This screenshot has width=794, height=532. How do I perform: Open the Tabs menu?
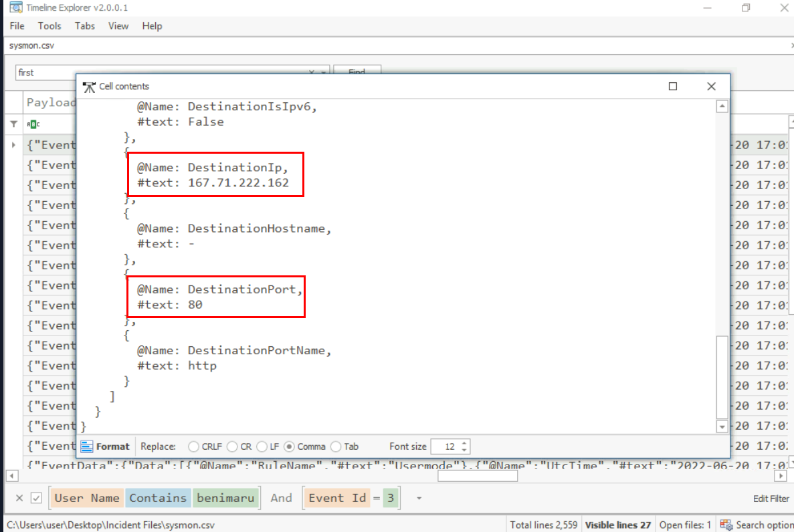click(84, 26)
